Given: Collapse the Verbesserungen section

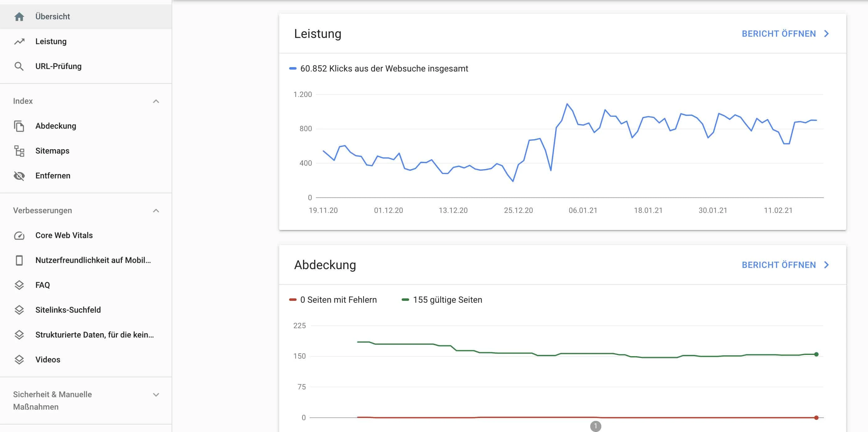Looking at the screenshot, I should tap(156, 210).
